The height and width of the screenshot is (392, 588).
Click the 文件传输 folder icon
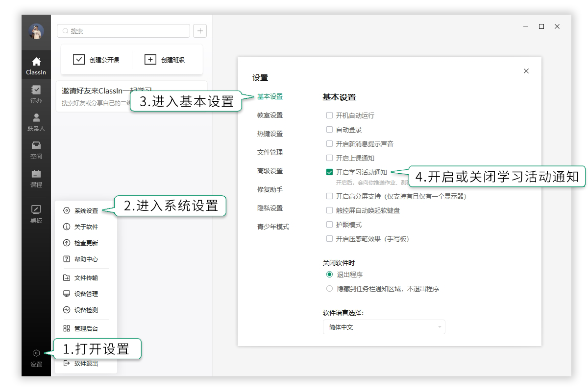(67, 277)
